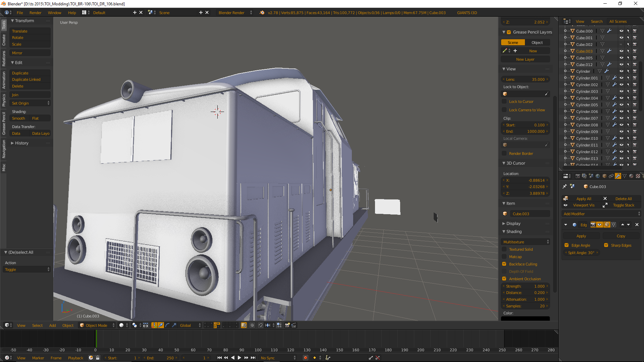This screenshot has height=362, width=644.
Task: Enable the Matcap checkbox
Action: click(504, 257)
